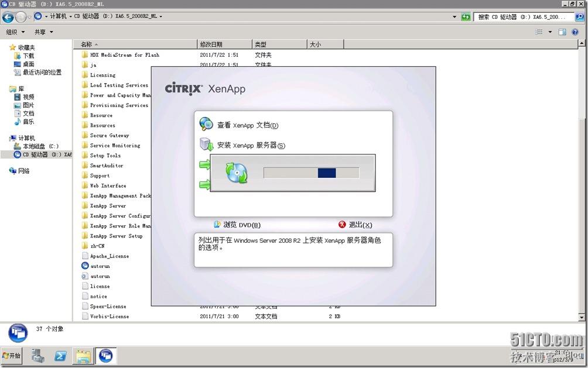Click the Explorer help icon
The image size is (588, 368).
[x=575, y=32]
